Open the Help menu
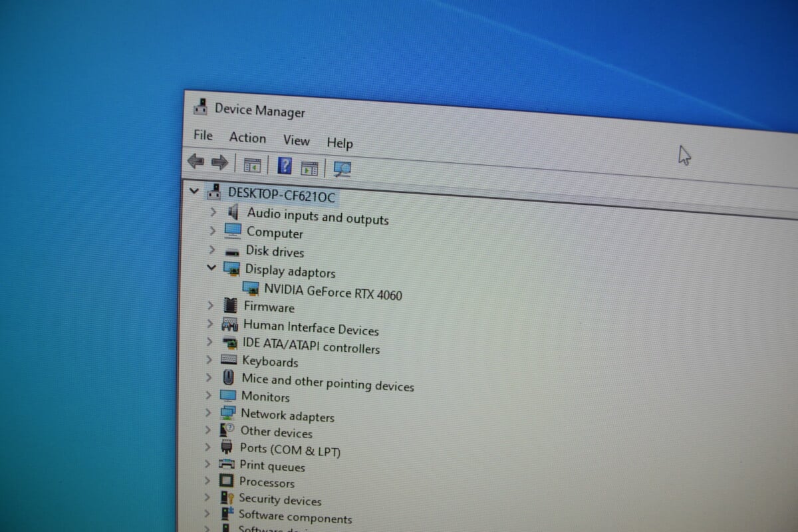Screen dimensions: 798x532 340,143
